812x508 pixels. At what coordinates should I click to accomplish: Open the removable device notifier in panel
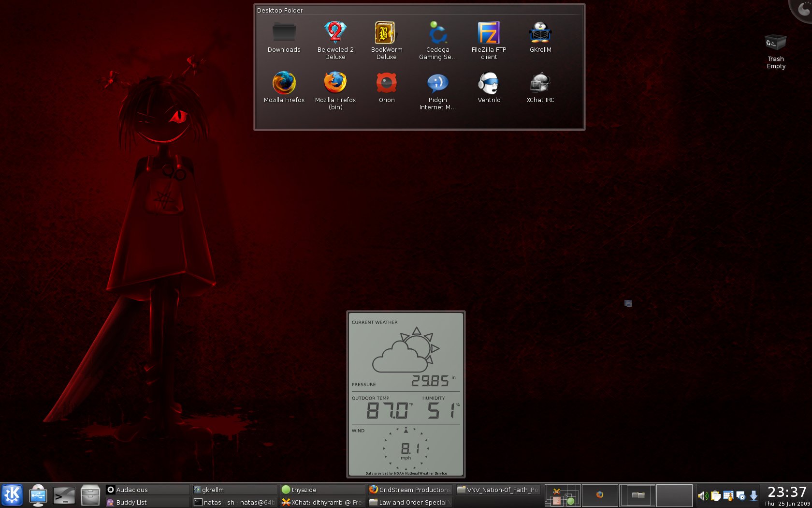[38, 495]
